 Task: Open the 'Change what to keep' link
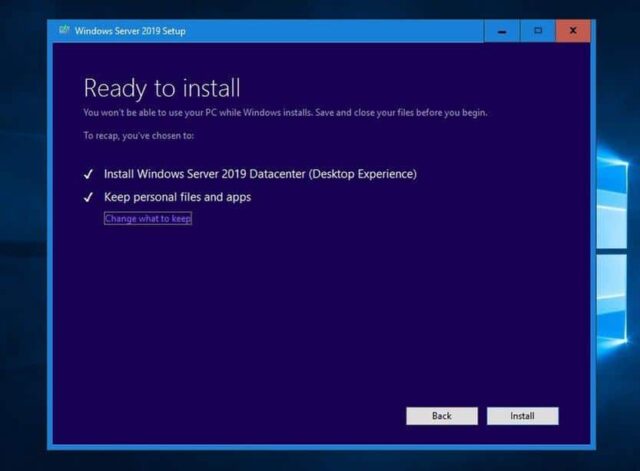coord(148,218)
